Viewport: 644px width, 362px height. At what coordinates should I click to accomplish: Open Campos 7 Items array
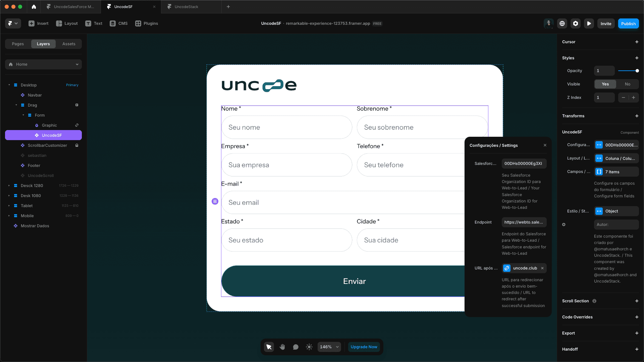(x=616, y=172)
